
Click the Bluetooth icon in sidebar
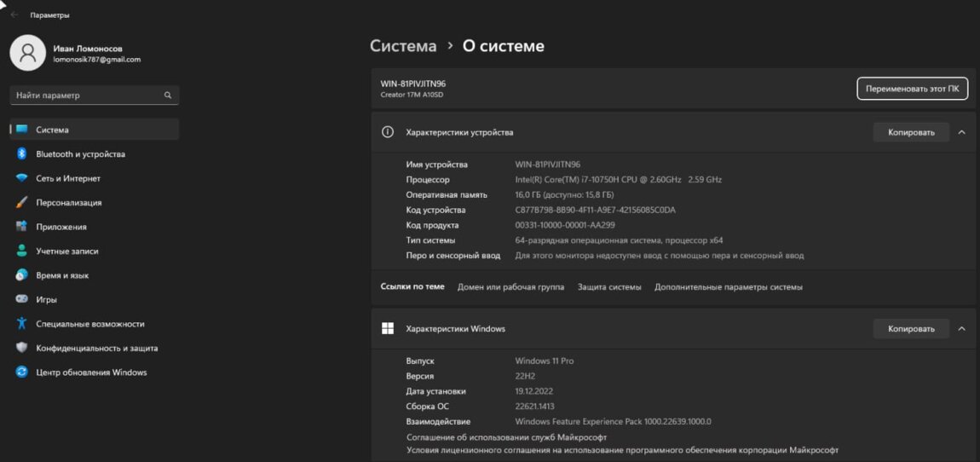click(22, 153)
